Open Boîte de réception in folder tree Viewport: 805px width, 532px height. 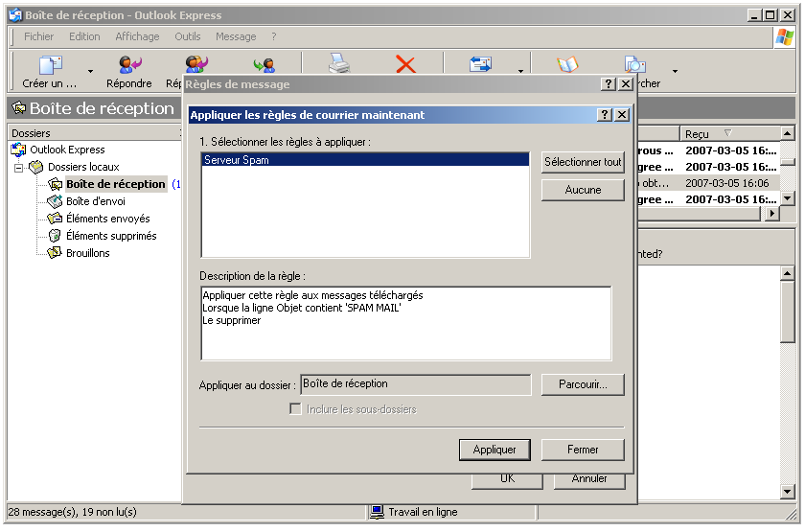click(x=116, y=184)
